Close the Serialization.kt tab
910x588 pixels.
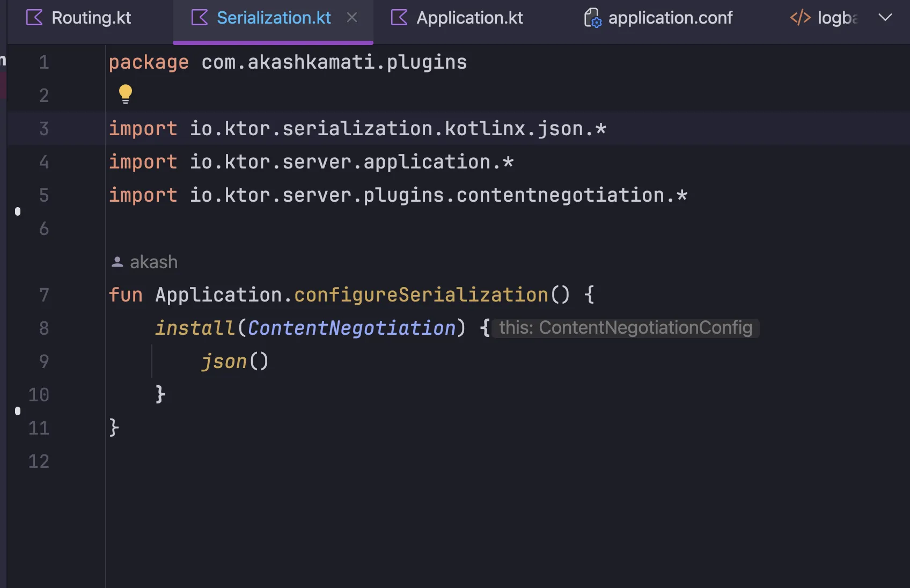click(x=352, y=18)
